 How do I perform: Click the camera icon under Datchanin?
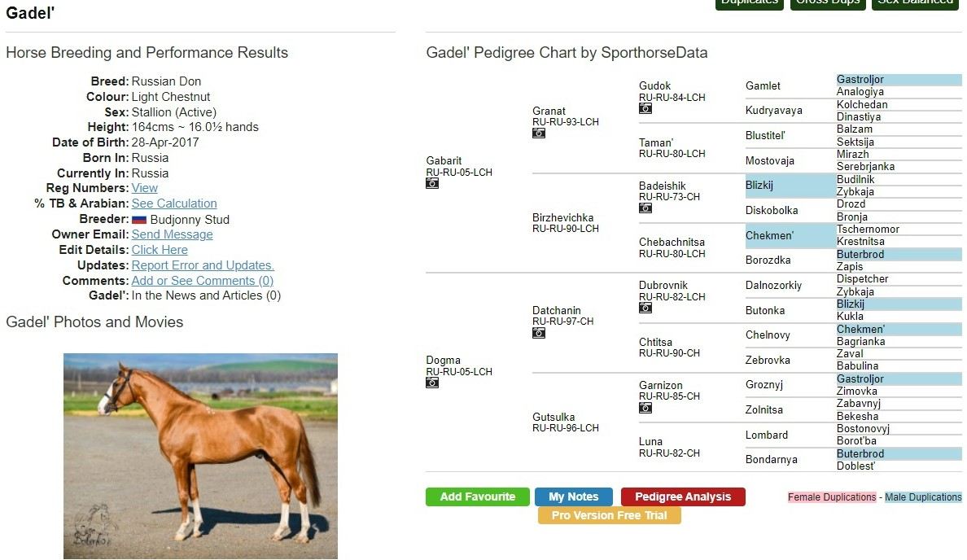tap(539, 333)
